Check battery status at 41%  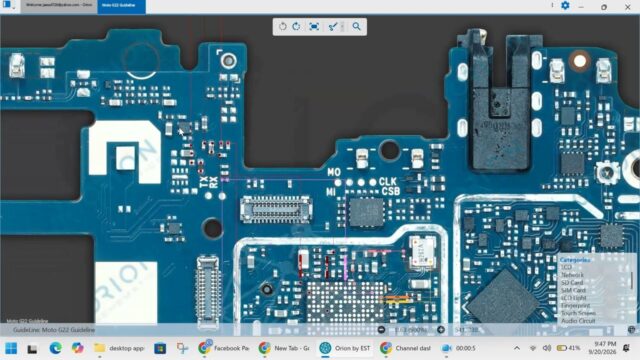point(569,348)
